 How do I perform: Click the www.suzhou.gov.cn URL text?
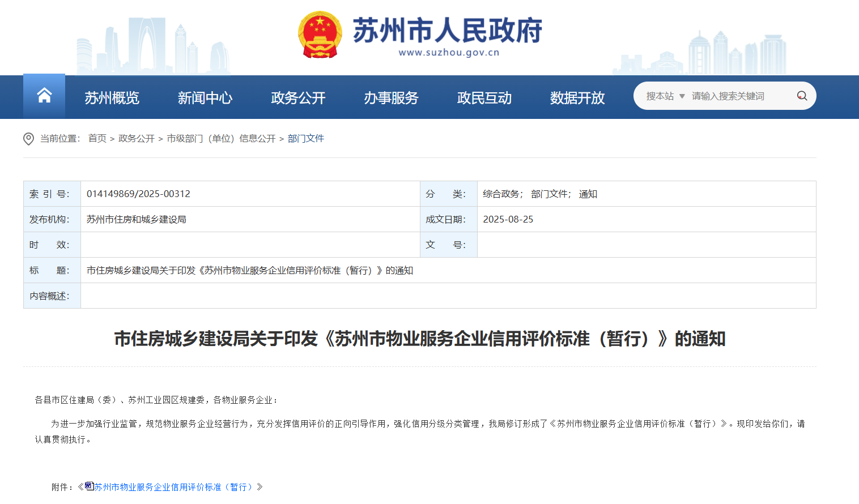pos(449,53)
